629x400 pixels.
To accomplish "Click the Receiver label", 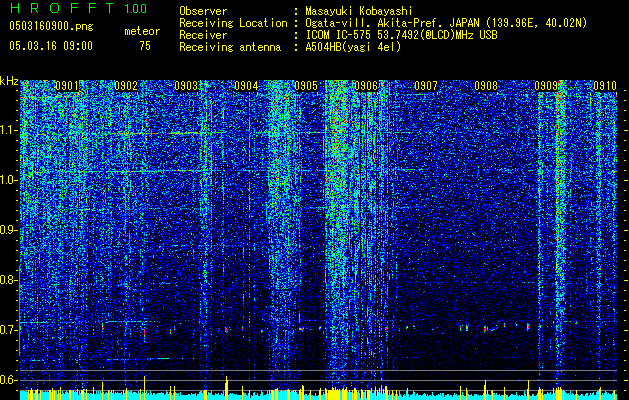I will 203,35.
